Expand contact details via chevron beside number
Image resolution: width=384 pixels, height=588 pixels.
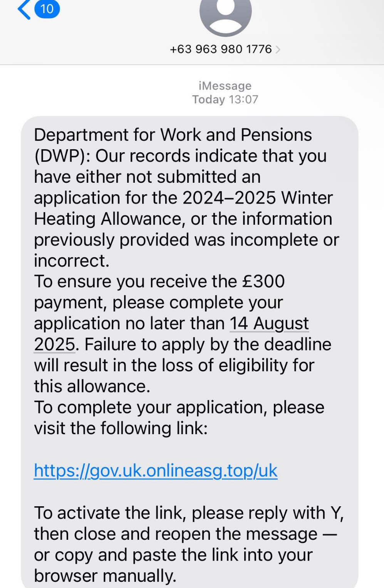tap(278, 49)
